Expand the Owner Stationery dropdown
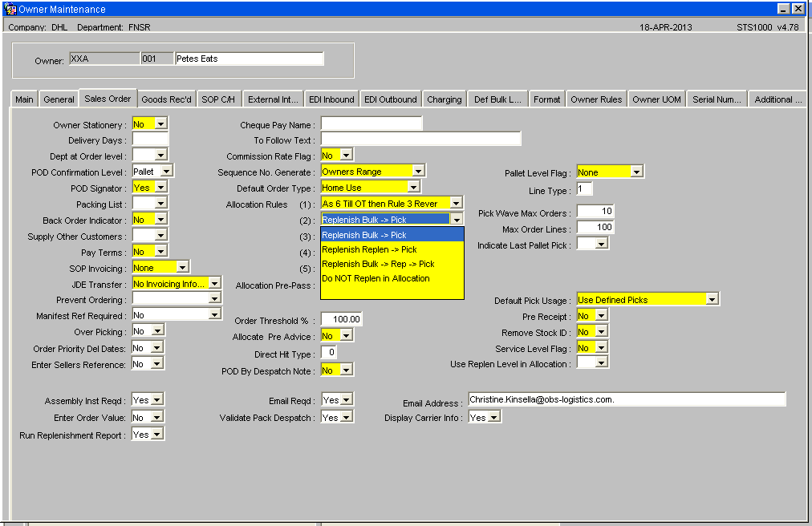The height and width of the screenshot is (526, 812). click(x=161, y=124)
